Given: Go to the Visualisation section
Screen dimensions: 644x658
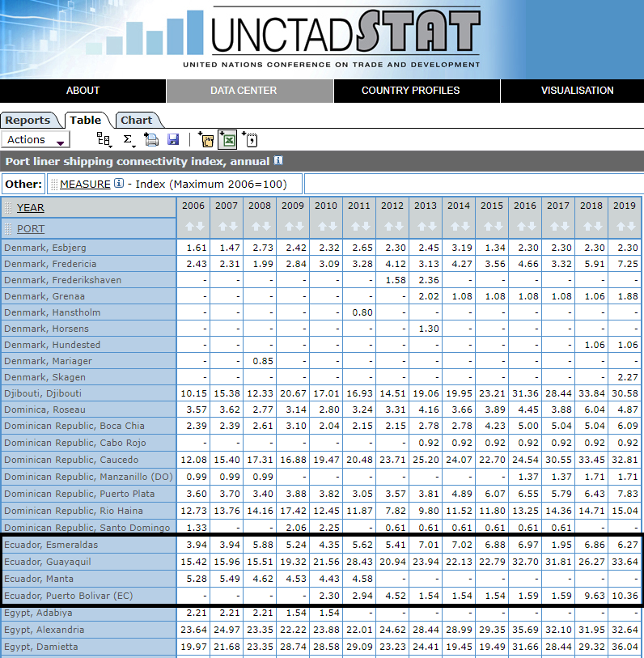Looking at the screenshot, I should point(577,91).
